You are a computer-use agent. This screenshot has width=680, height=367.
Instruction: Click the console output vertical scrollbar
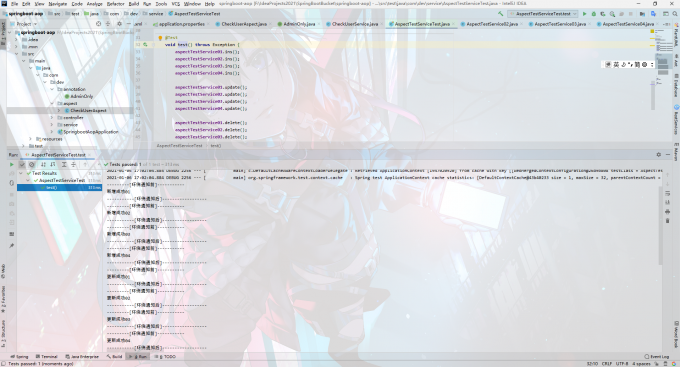coord(660,226)
